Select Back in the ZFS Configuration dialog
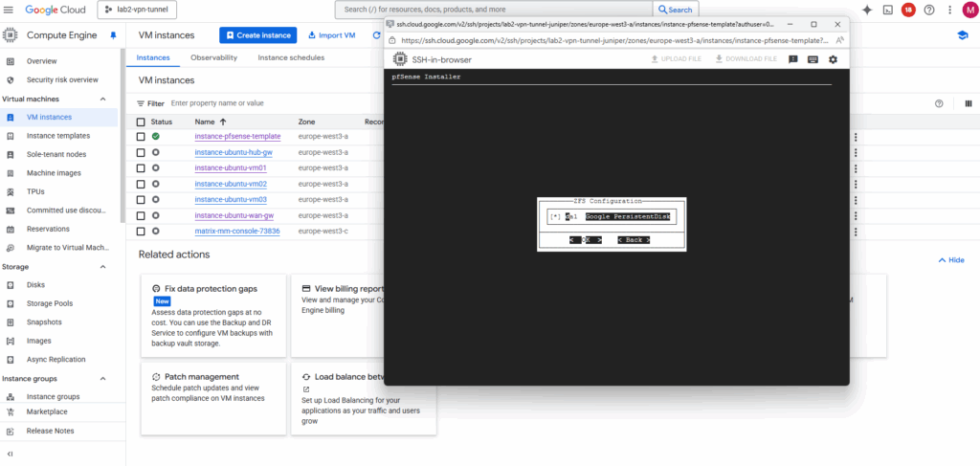Image resolution: width=980 pixels, height=466 pixels. point(634,240)
